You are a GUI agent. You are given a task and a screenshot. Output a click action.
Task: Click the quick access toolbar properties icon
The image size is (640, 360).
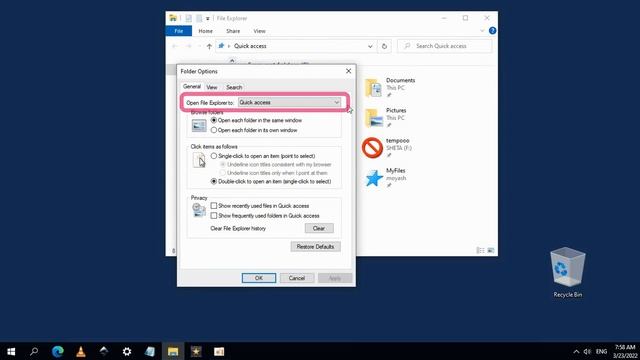click(x=188, y=18)
